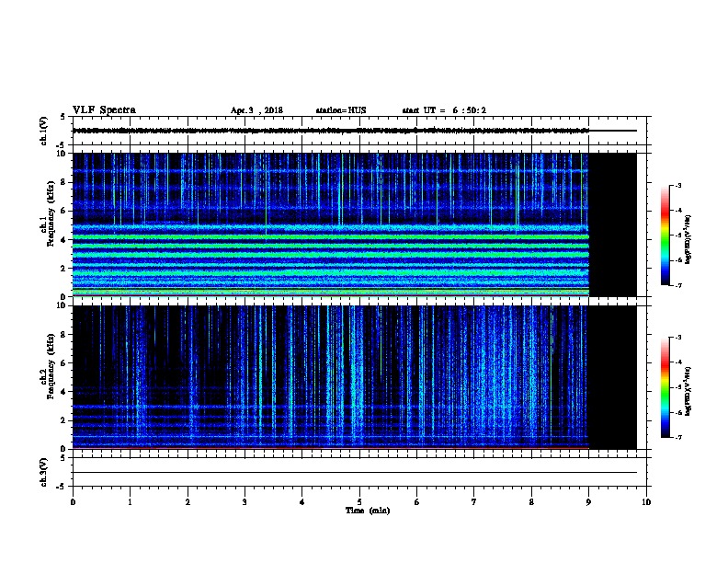Click the flat ch.3 voltage trace line
Screen dimensions: 728x563
coord(354,473)
